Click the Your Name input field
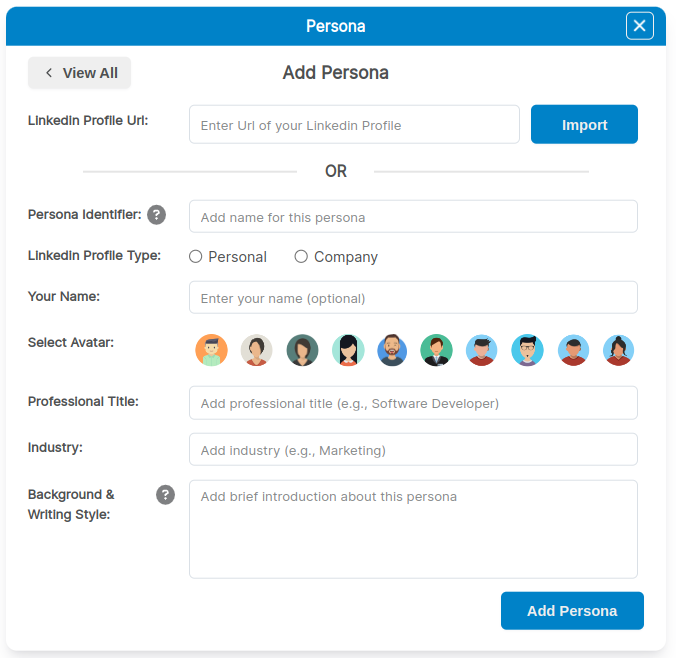The height and width of the screenshot is (658, 676). 413,298
